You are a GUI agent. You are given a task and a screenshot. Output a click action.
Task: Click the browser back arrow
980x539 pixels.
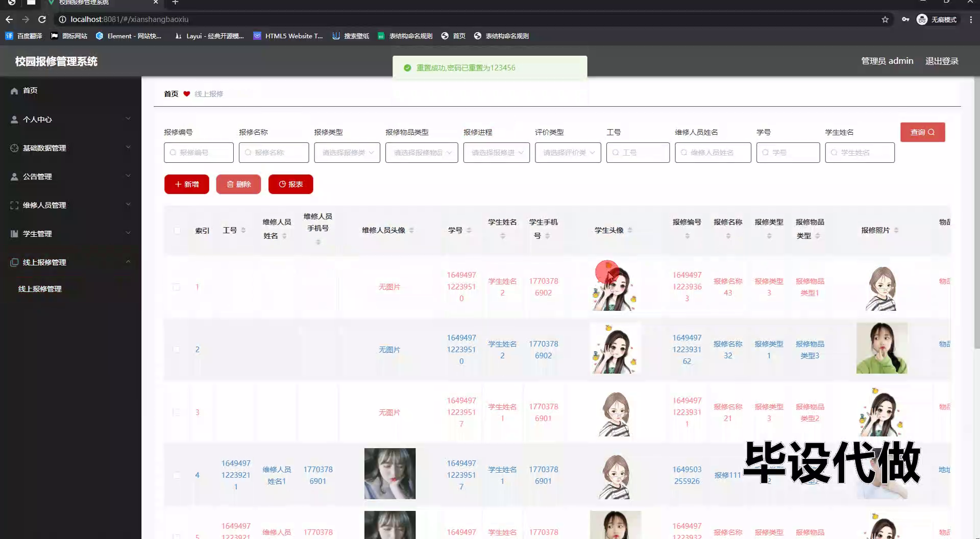tap(9, 19)
